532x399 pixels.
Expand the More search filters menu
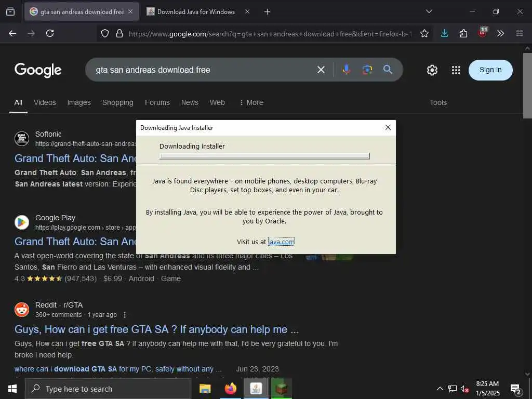(251, 102)
